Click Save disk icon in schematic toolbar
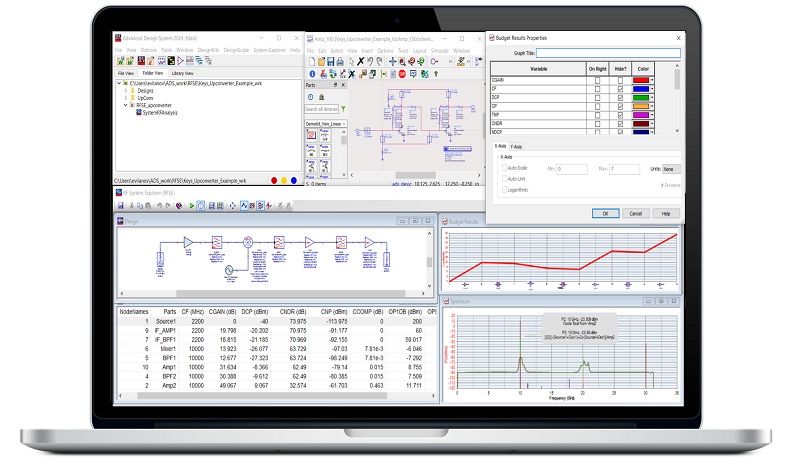Viewport: 800px width, 468px height. tap(331, 62)
